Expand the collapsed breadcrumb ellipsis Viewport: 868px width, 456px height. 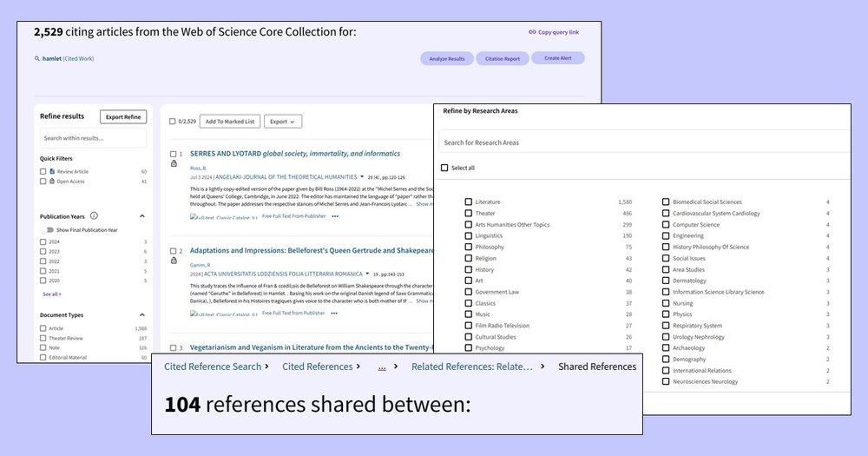(x=382, y=367)
